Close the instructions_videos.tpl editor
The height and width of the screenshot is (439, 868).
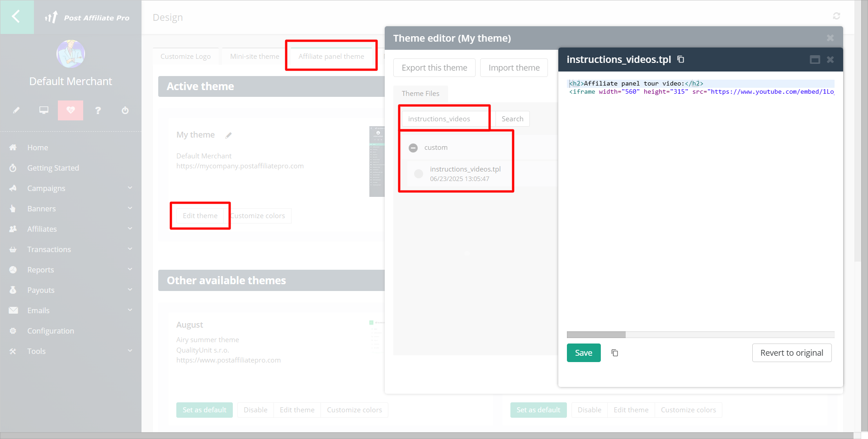[x=830, y=60]
